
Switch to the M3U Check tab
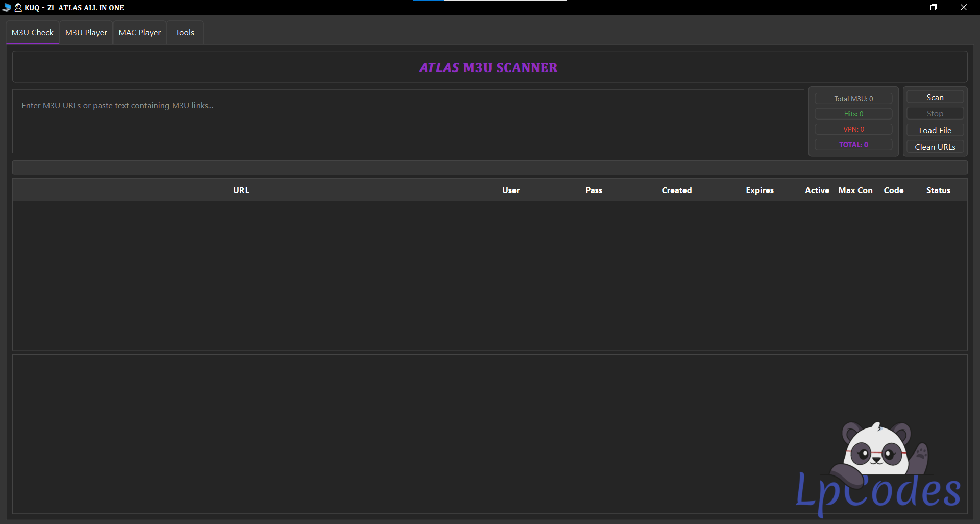(x=33, y=33)
